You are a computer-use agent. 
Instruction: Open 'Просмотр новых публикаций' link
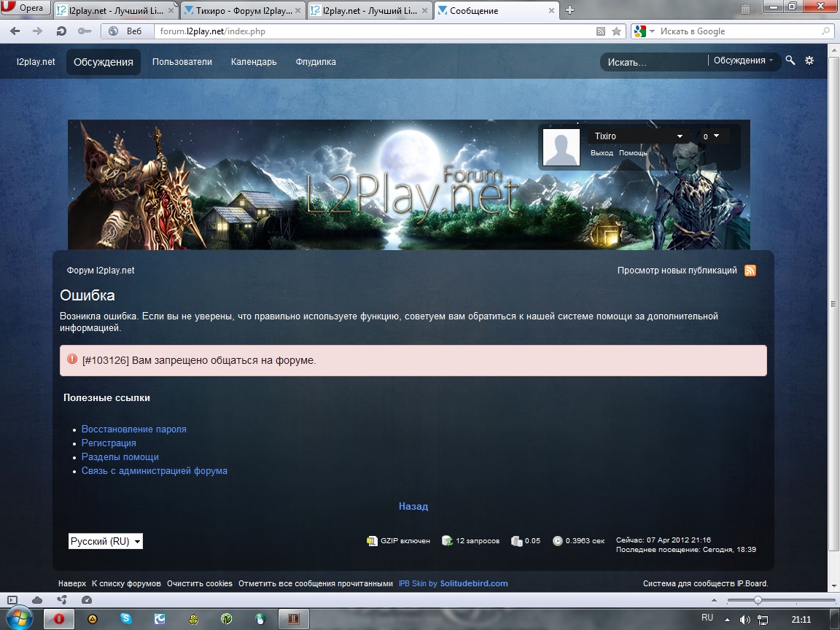point(677,271)
